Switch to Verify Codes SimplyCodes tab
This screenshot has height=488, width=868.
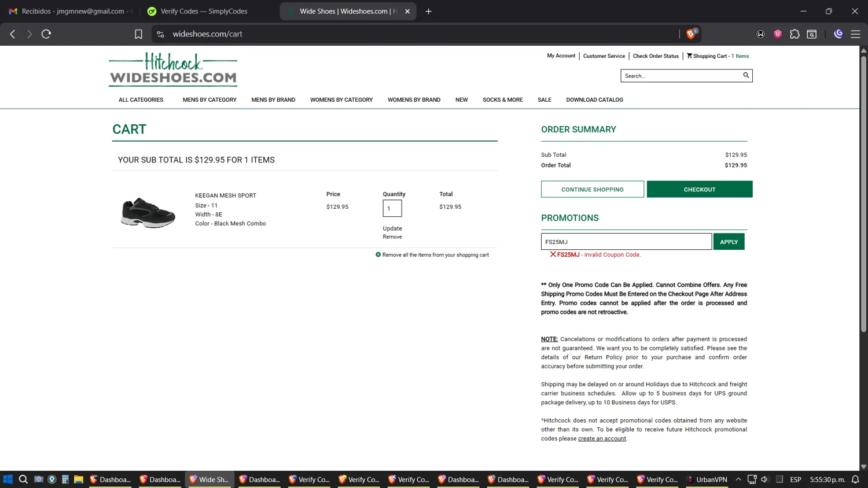(204, 11)
